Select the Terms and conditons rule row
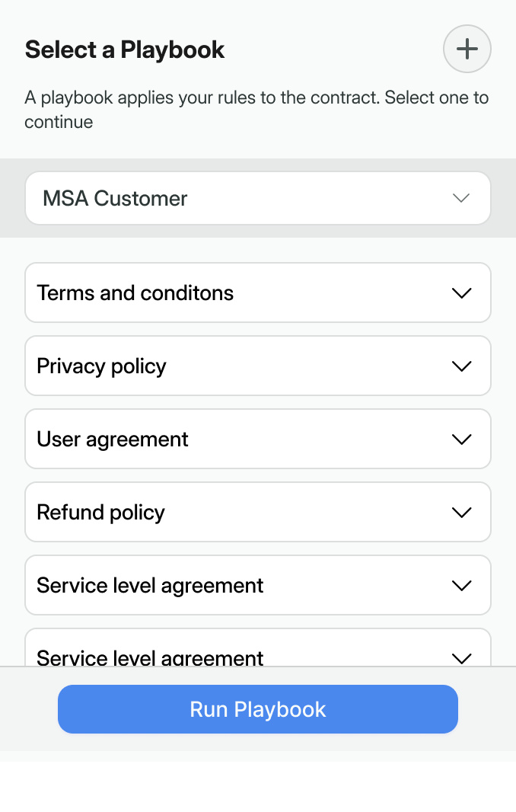 [257, 293]
